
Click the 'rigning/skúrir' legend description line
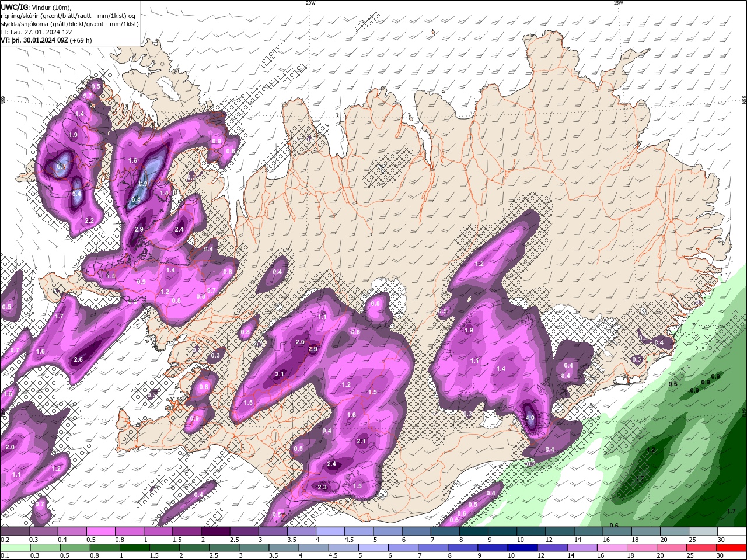tap(68, 16)
